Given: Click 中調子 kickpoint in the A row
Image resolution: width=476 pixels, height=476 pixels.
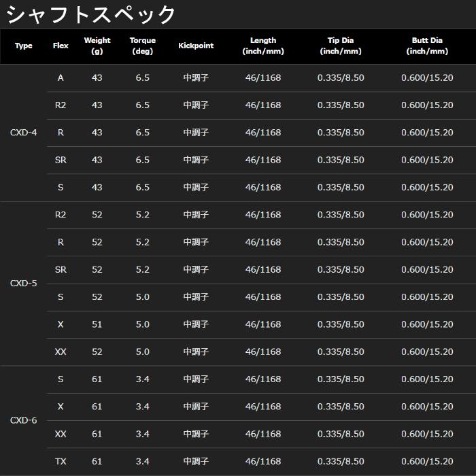Looking at the screenshot, I should click(196, 78).
